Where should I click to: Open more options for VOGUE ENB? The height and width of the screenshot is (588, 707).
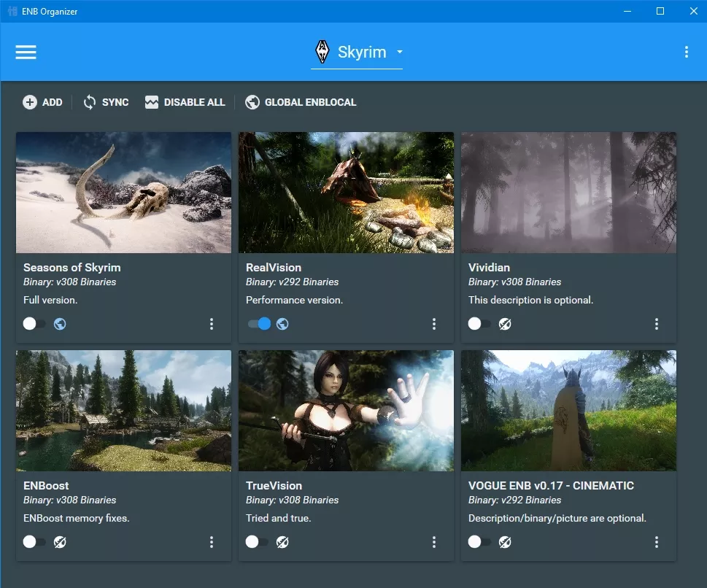[x=657, y=542]
